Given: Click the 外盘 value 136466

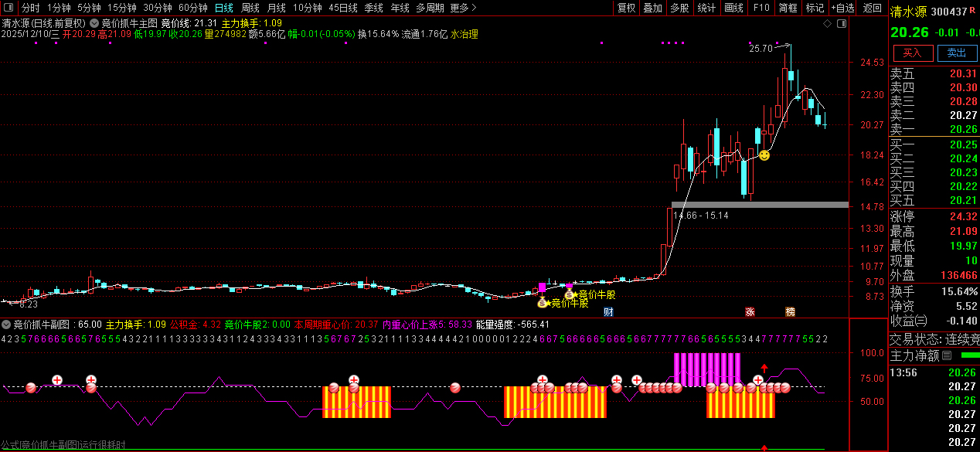Looking at the screenshot, I should pyautogui.click(x=958, y=275).
